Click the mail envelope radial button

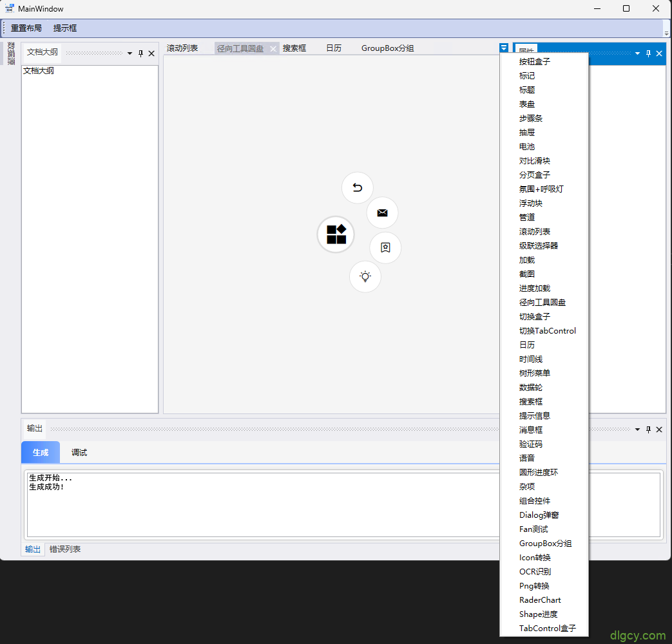tap(382, 213)
